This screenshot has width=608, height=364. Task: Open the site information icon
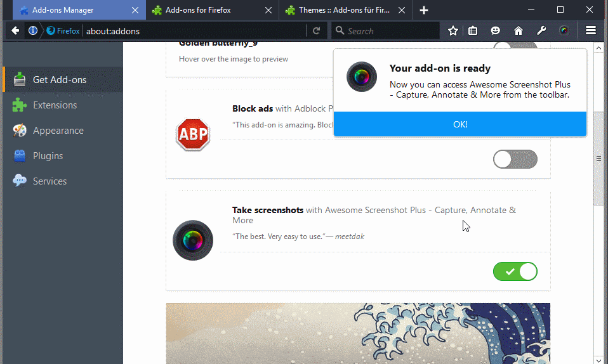pyautogui.click(x=33, y=30)
